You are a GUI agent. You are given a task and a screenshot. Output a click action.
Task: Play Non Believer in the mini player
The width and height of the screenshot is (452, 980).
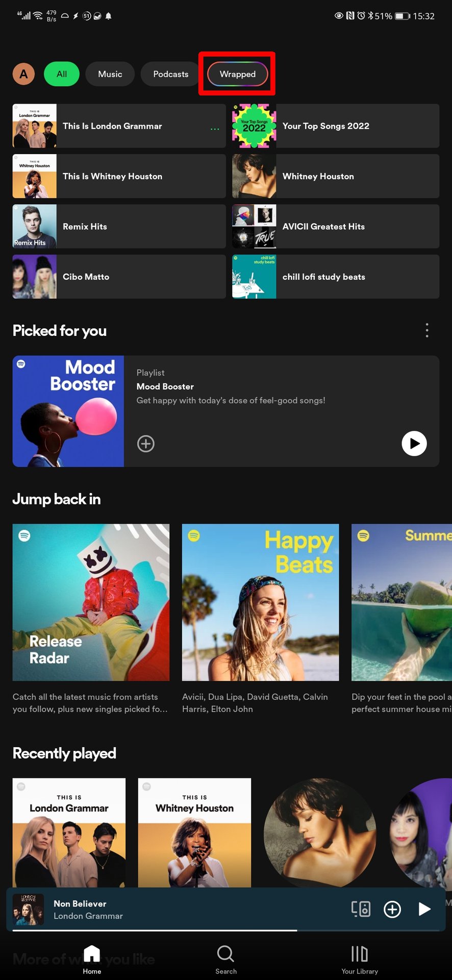pyautogui.click(x=424, y=909)
